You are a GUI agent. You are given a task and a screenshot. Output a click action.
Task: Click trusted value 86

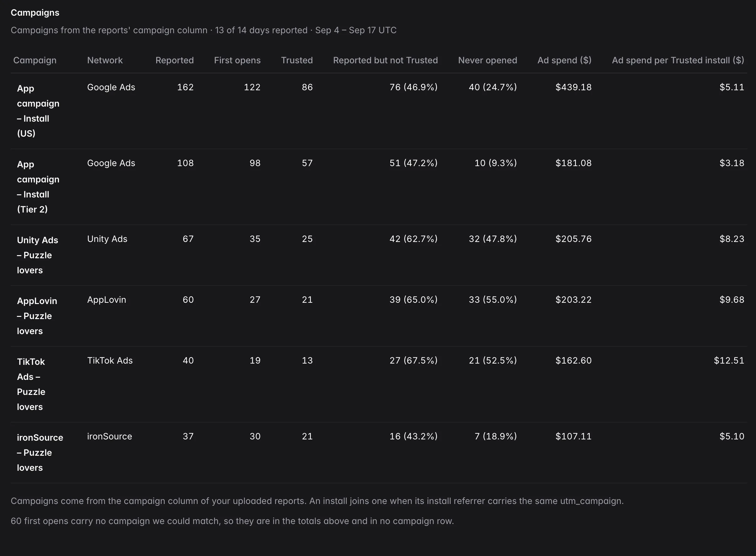[307, 87]
